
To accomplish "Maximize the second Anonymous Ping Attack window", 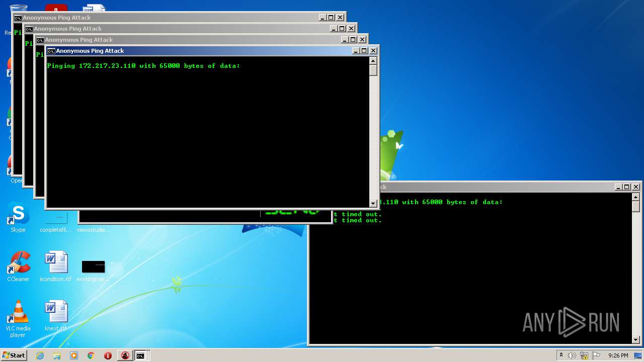I will [353, 40].
